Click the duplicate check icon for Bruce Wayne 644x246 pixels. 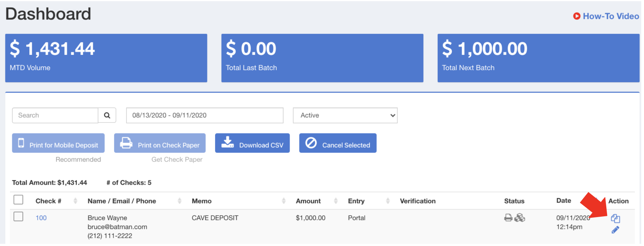pyautogui.click(x=615, y=219)
